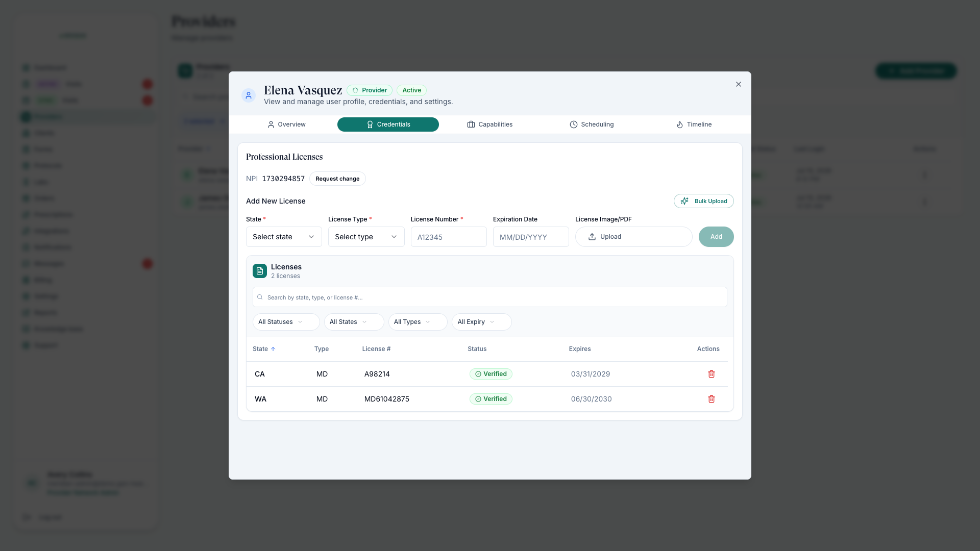Click the expiry date 06/30/2030
This screenshot has height=551, width=980.
click(591, 399)
